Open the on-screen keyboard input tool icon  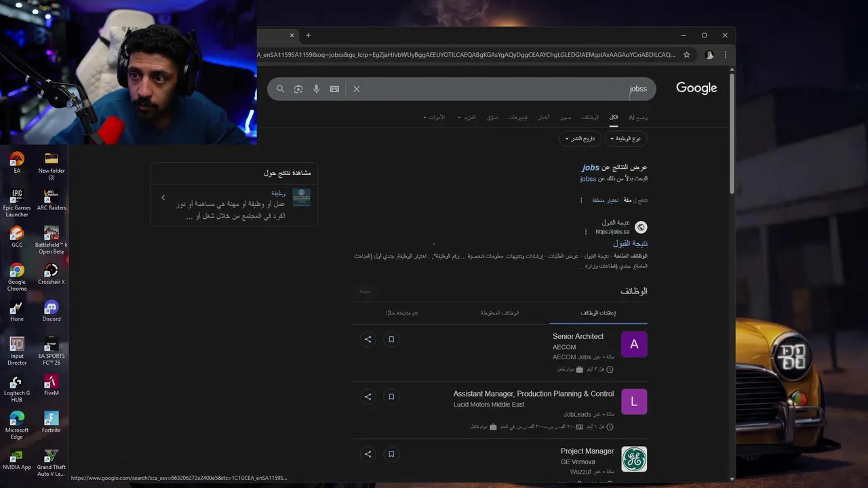point(334,89)
